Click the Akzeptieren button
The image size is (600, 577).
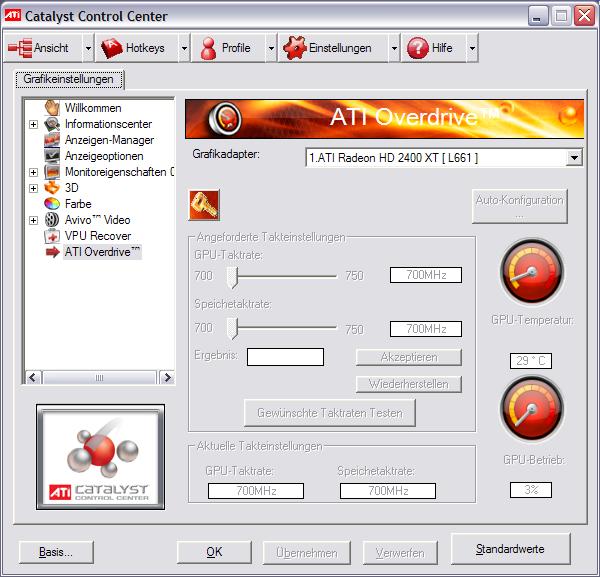click(x=409, y=357)
